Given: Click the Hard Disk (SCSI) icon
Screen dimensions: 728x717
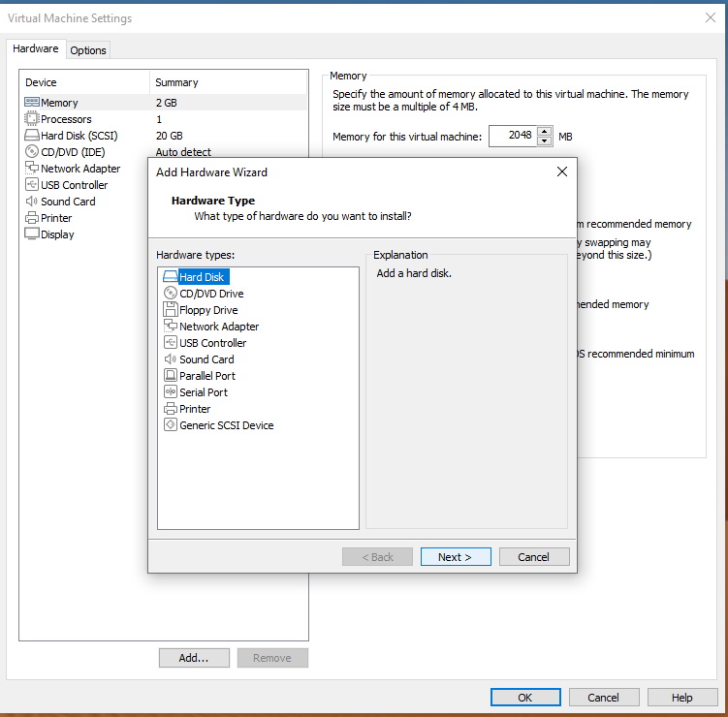Looking at the screenshot, I should [32, 135].
